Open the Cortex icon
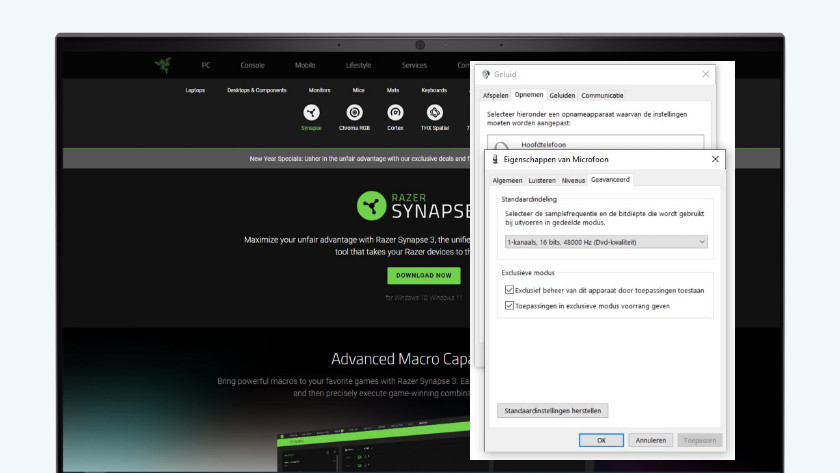Image resolution: width=840 pixels, height=473 pixels. pyautogui.click(x=395, y=112)
